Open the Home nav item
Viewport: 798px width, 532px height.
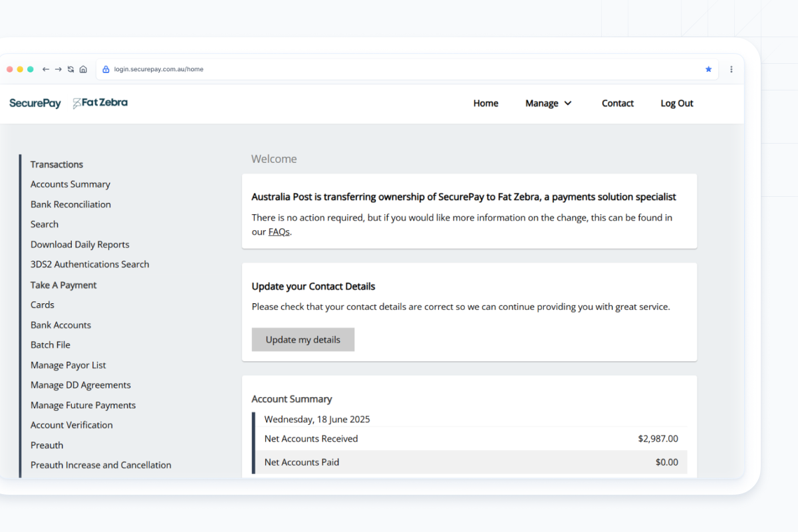pos(485,103)
